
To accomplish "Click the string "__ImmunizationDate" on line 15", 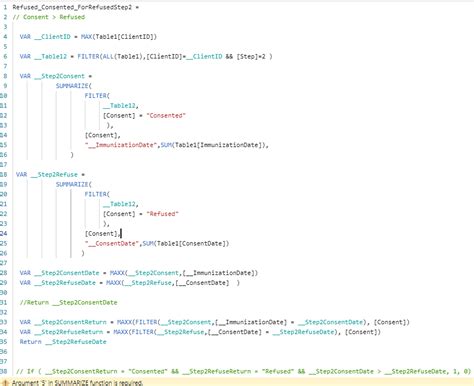I will tap(121, 145).
